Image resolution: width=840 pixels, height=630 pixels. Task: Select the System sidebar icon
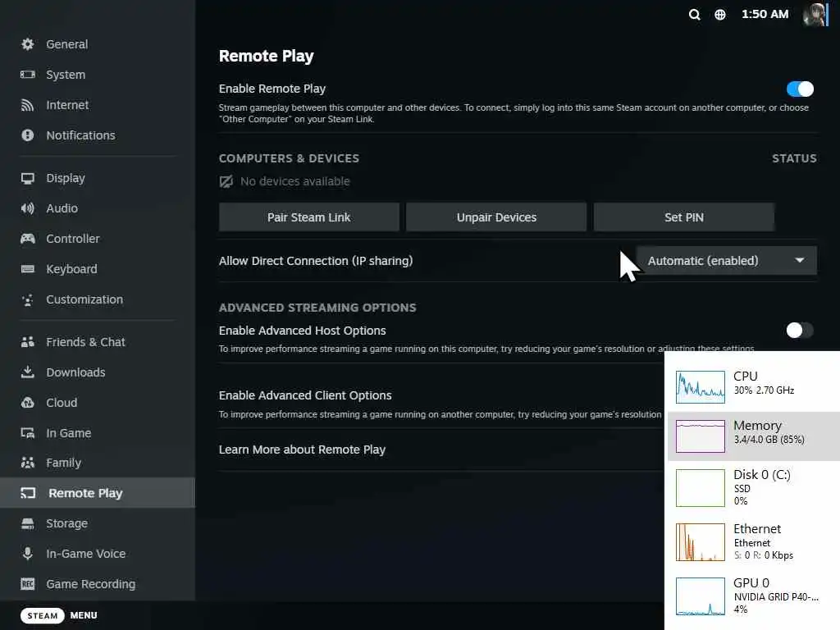pyautogui.click(x=27, y=75)
